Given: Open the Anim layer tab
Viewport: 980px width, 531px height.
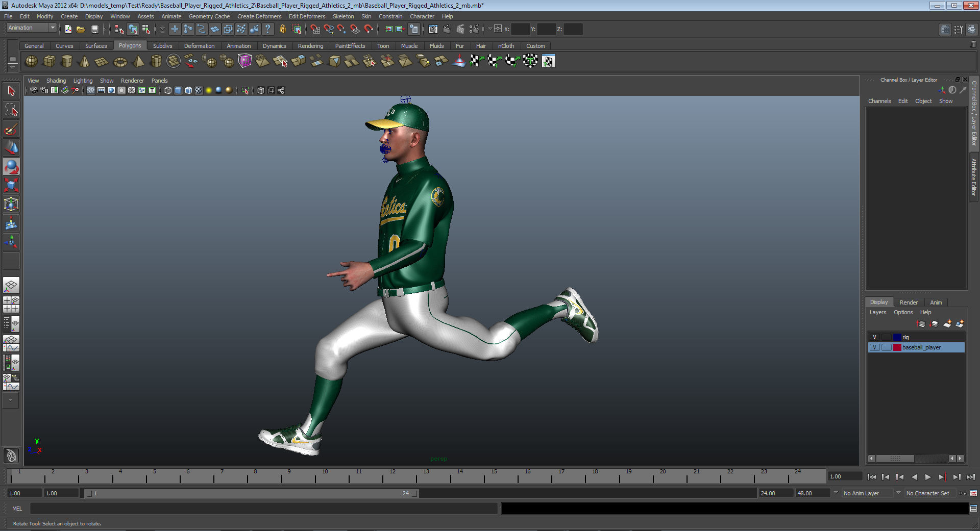Looking at the screenshot, I should 936,302.
